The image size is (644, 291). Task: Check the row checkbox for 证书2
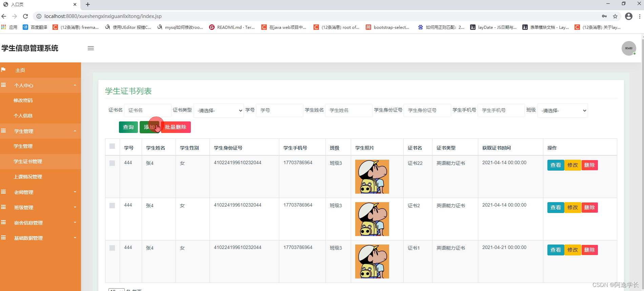coord(112,206)
